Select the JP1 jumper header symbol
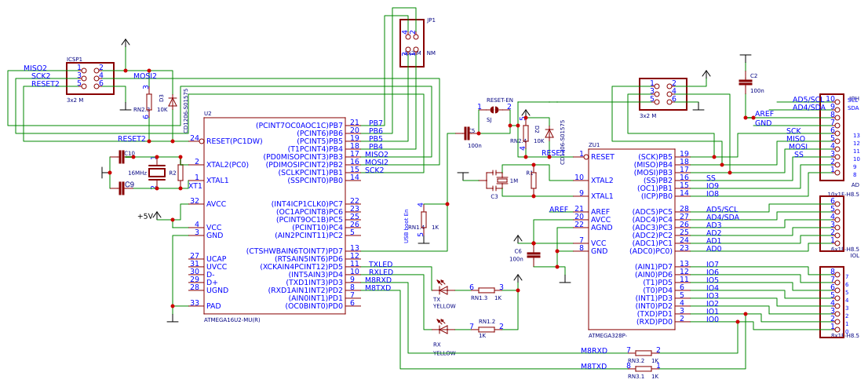Screen dimensions: 868x387 click(x=412, y=42)
